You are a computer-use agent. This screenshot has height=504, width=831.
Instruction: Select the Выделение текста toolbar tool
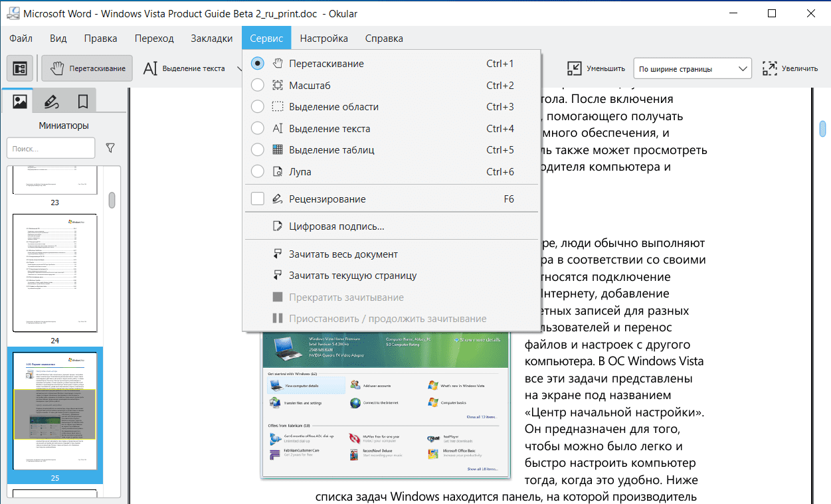[x=185, y=68]
